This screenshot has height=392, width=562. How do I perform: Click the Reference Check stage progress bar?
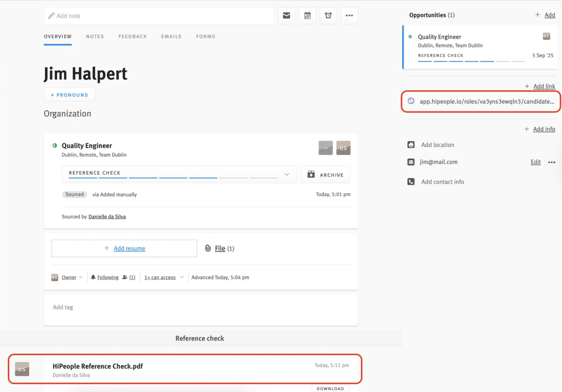click(x=173, y=178)
